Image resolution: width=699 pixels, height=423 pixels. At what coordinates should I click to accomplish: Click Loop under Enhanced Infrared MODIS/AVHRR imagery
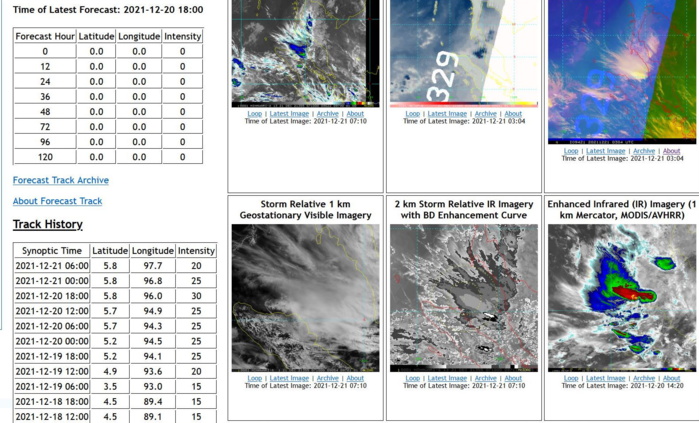click(x=570, y=379)
